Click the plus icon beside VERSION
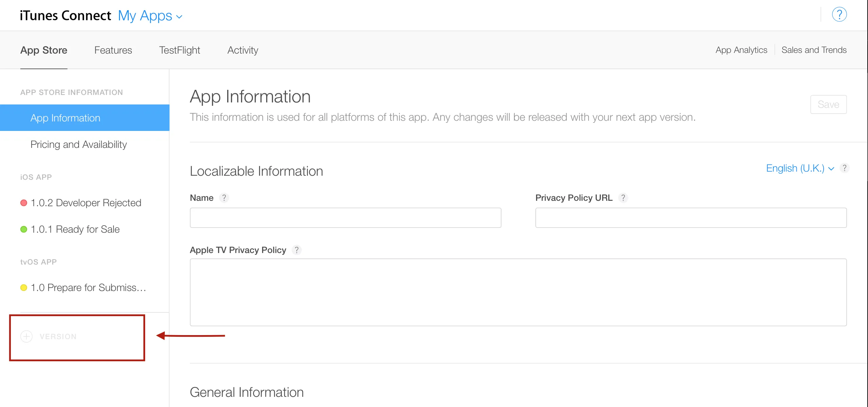 [26, 336]
